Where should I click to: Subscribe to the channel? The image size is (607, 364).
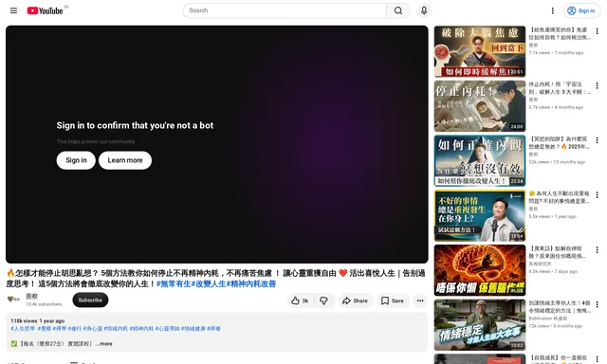[90, 300]
